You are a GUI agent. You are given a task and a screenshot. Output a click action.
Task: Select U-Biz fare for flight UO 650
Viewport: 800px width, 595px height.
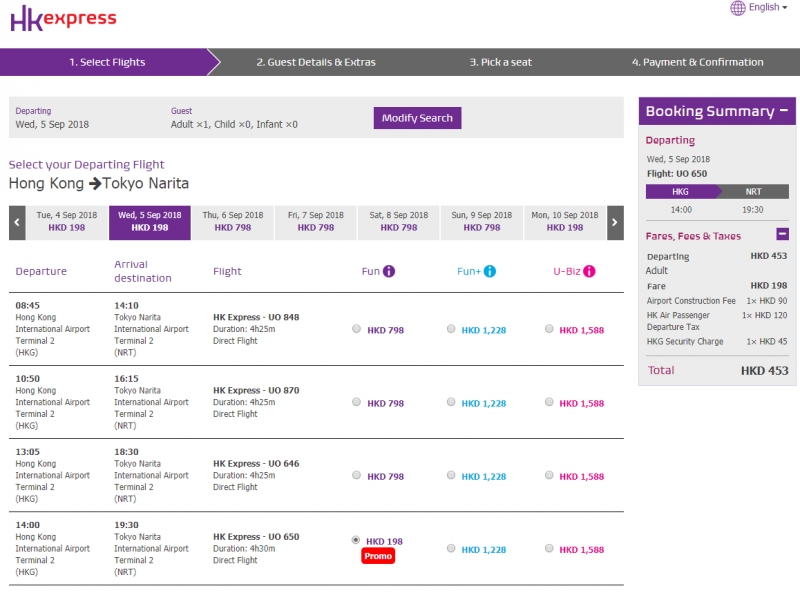point(549,549)
